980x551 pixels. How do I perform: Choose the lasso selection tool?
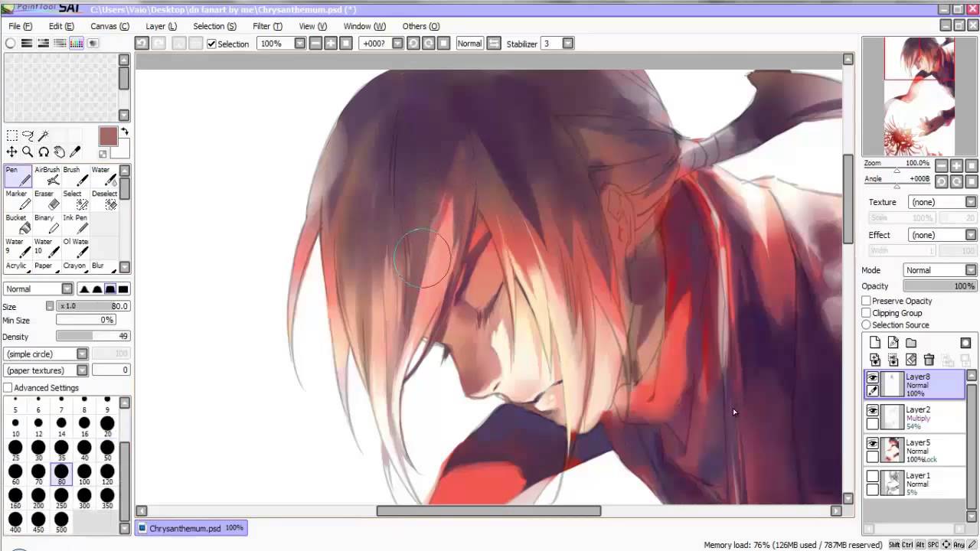coord(28,136)
